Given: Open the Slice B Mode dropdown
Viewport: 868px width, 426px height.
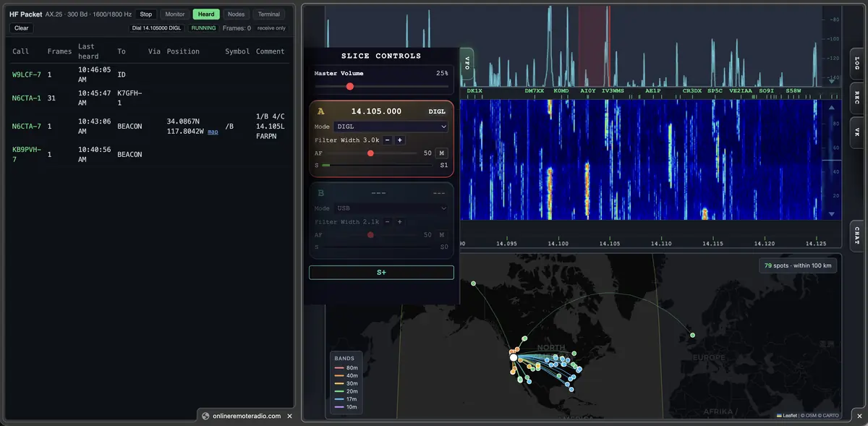Looking at the screenshot, I should point(391,208).
